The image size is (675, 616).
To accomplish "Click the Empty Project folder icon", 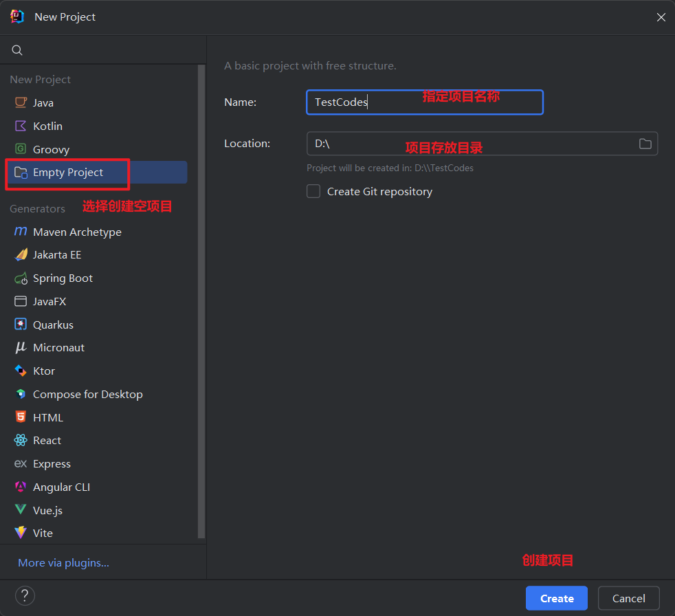I will [x=21, y=173].
